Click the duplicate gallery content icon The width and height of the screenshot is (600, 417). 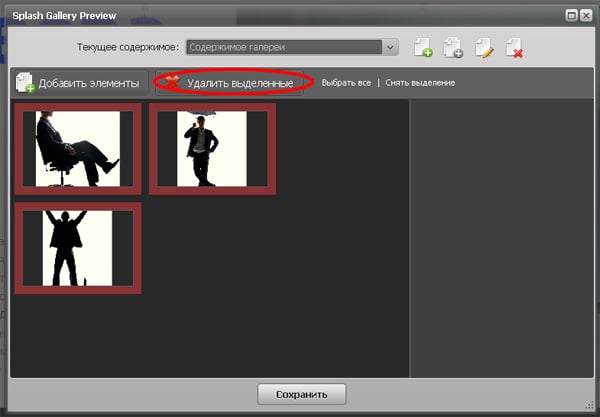(453, 48)
